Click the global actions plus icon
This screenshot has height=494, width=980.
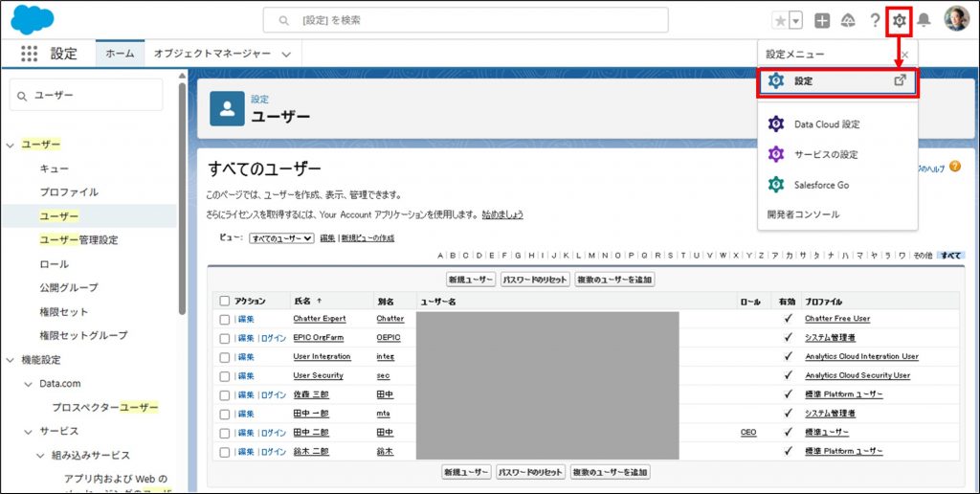pos(822,20)
